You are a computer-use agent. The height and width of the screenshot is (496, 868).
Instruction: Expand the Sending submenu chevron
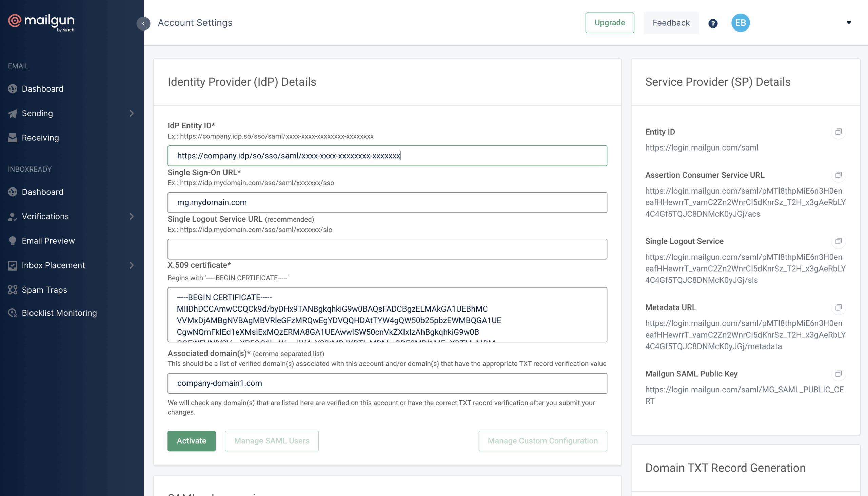(x=132, y=114)
